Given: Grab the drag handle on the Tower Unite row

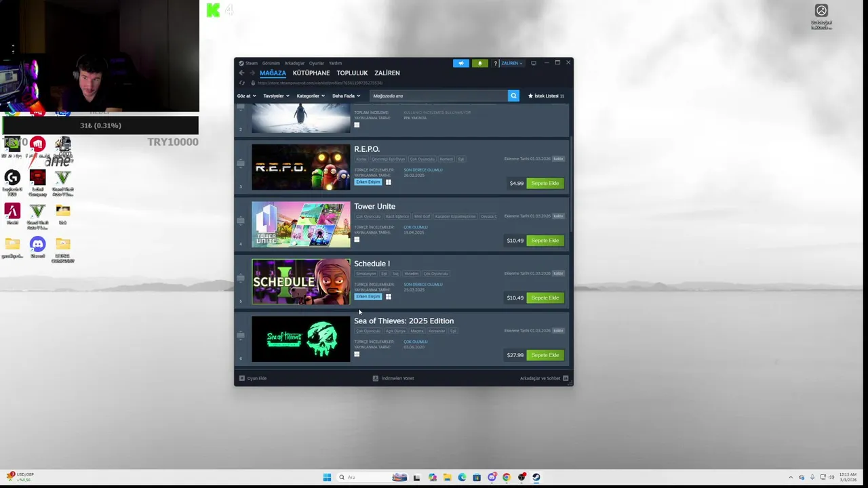Looking at the screenshot, I should click(x=241, y=220).
